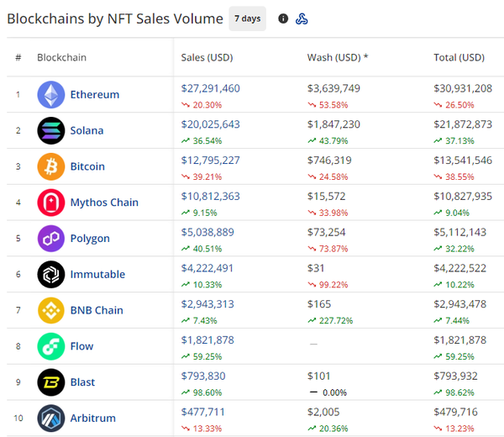Click the Arbitrum logo icon
Screen dimensions: 504x437
50,418
